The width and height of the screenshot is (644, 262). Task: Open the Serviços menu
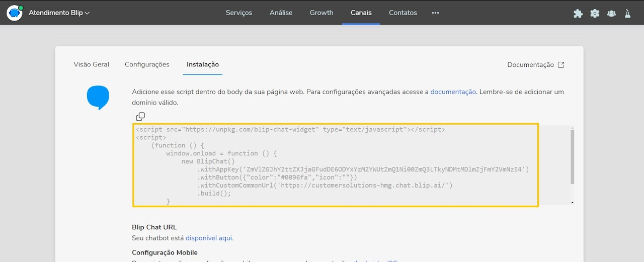point(239,13)
